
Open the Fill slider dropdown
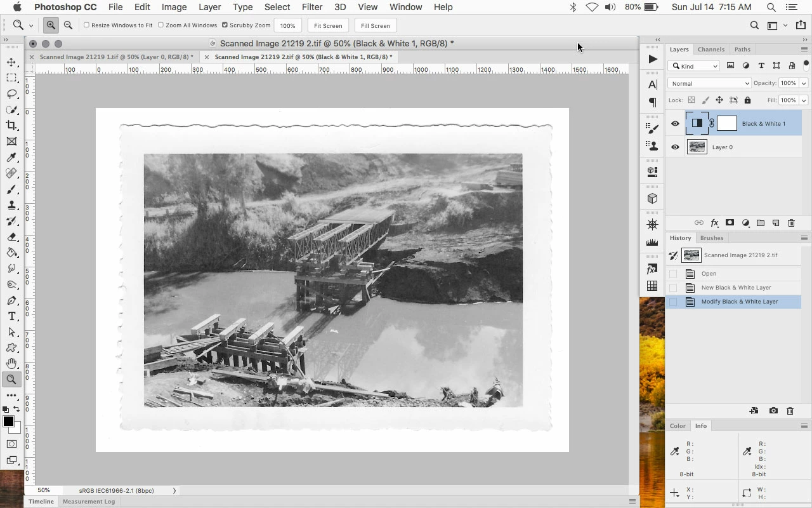tap(804, 100)
